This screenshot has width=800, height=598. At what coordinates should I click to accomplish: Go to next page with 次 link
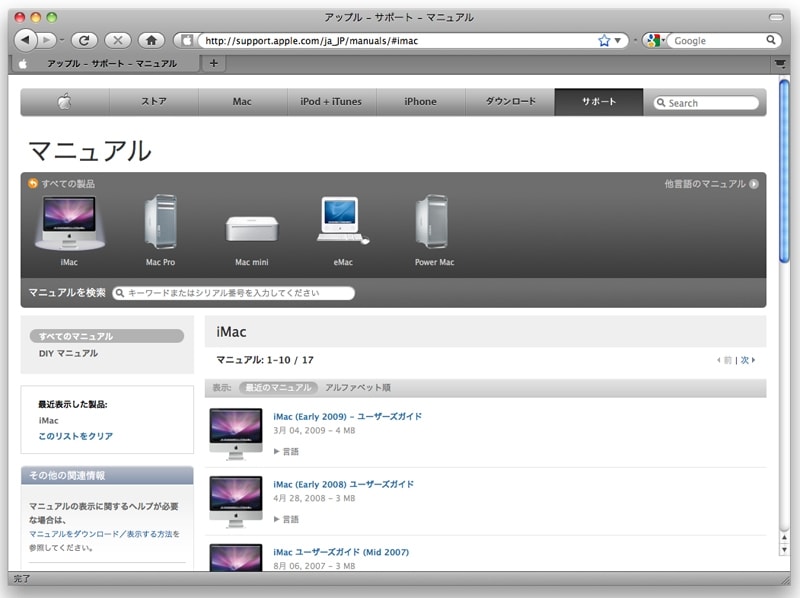[x=748, y=360]
